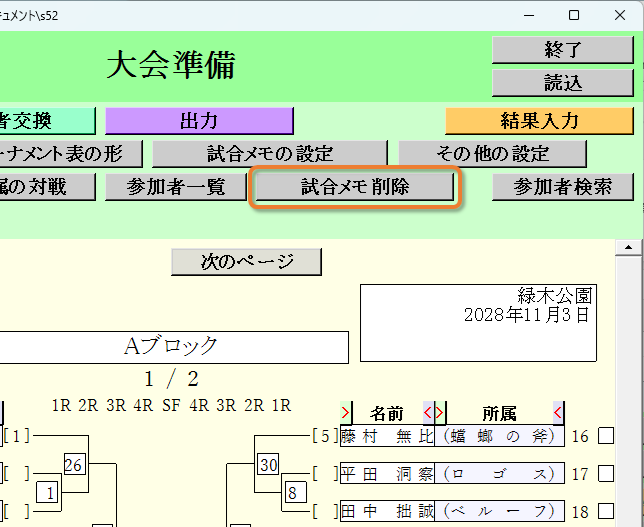The image size is (644, 527).
Task: Select name cell 平田 洞察
Action: click(x=387, y=474)
